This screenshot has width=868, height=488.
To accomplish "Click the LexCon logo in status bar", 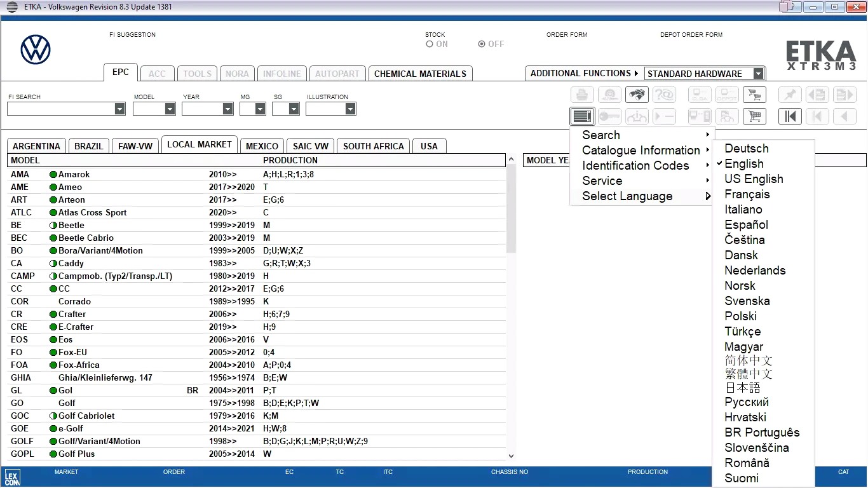I will [x=12, y=477].
